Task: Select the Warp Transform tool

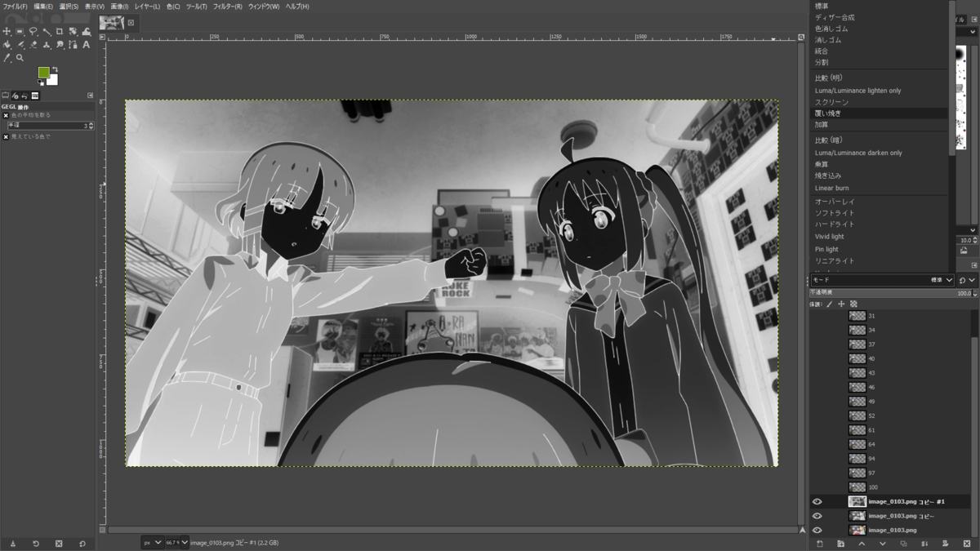Action: click(86, 31)
